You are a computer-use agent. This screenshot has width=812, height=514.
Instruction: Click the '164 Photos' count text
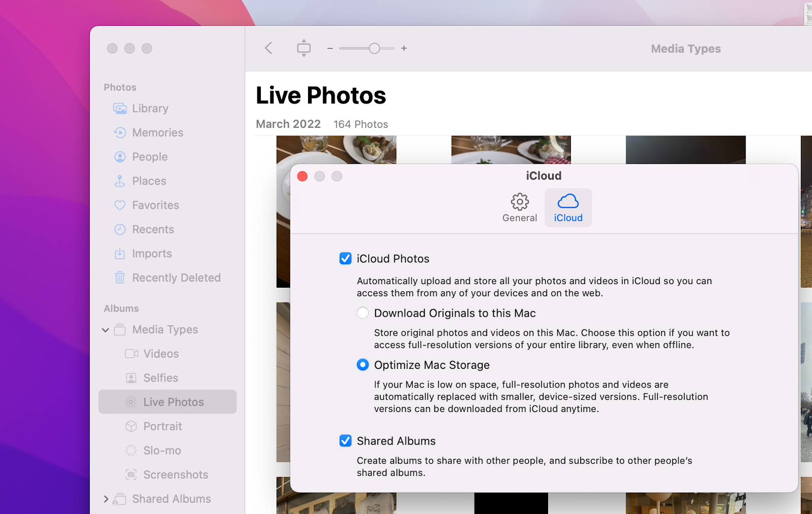361,124
